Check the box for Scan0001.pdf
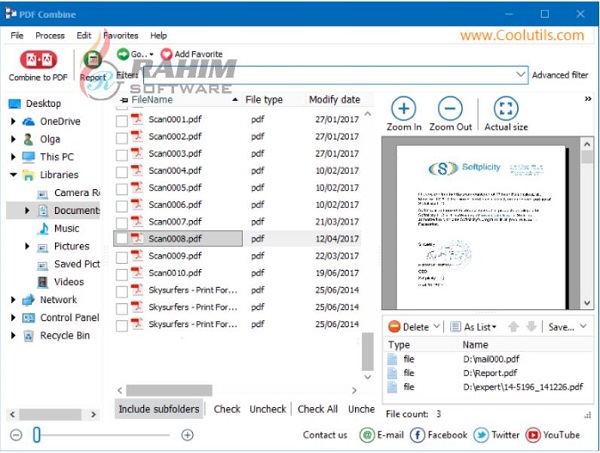The width and height of the screenshot is (600, 453). click(122, 120)
